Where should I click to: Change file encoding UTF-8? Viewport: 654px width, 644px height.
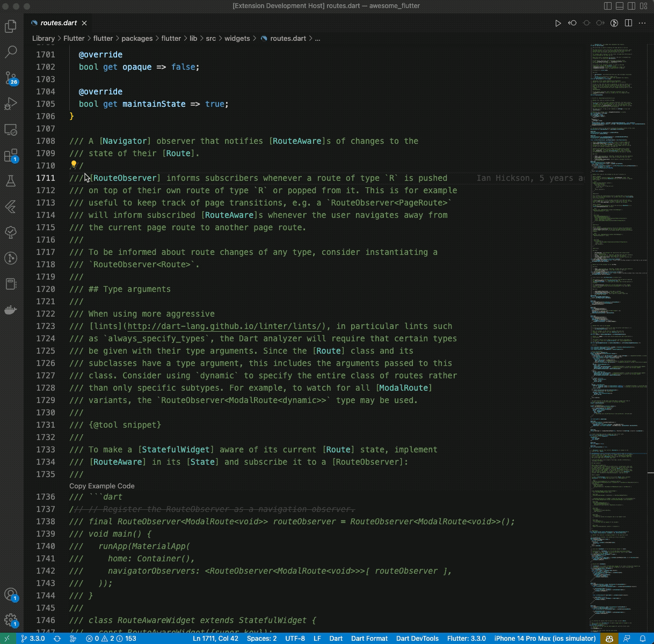click(x=295, y=639)
